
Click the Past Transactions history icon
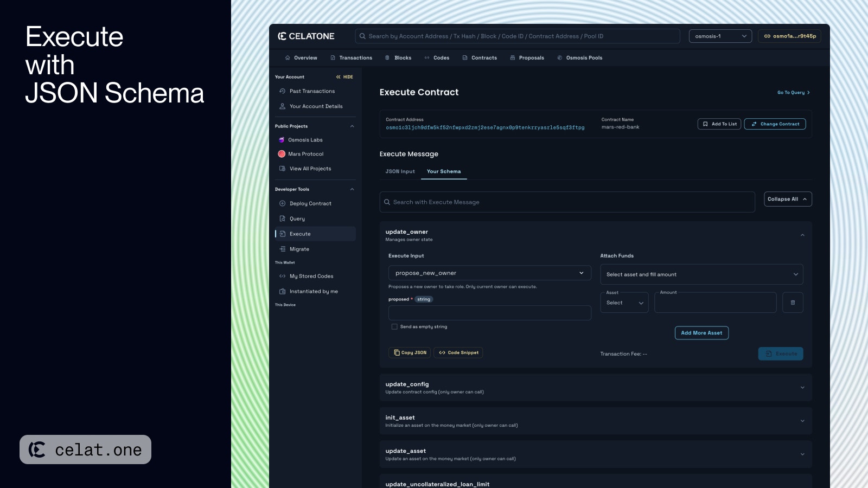282,91
